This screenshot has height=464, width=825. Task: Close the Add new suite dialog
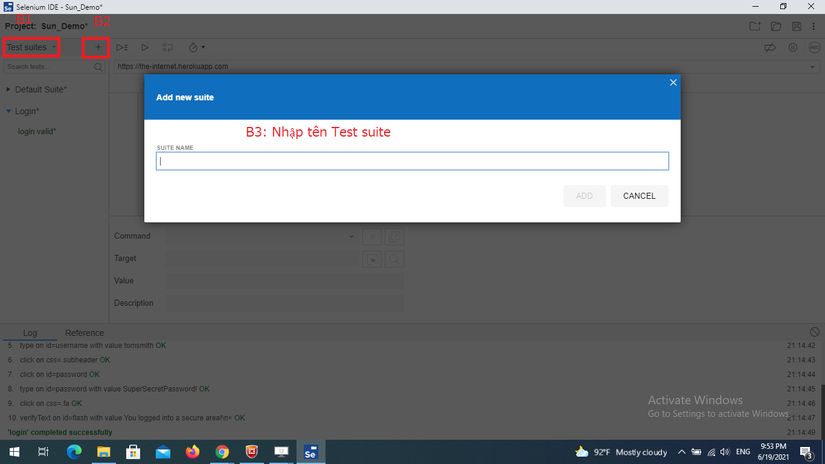[x=673, y=83]
